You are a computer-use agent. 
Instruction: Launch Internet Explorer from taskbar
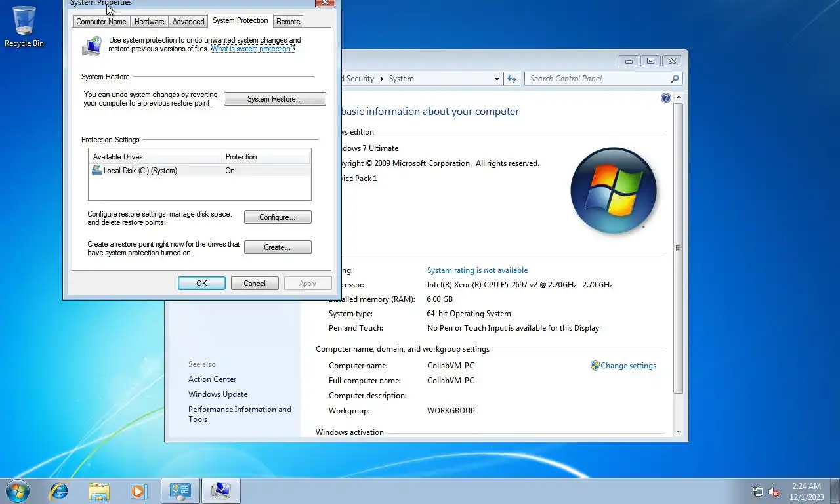59,491
